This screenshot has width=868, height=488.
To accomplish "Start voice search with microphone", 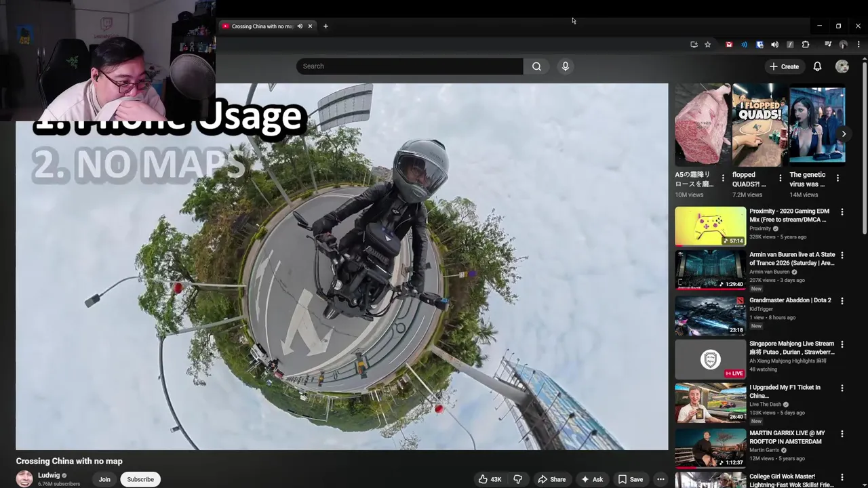I will [x=566, y=66].
